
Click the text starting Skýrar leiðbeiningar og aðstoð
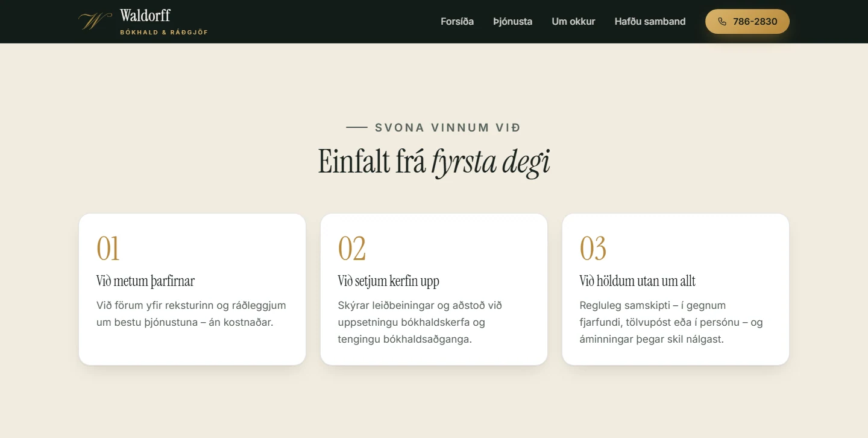point(420,322)
